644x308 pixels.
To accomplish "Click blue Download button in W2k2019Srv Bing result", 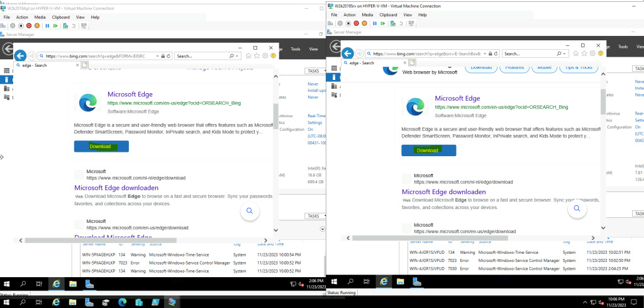I will pos(429,151).
